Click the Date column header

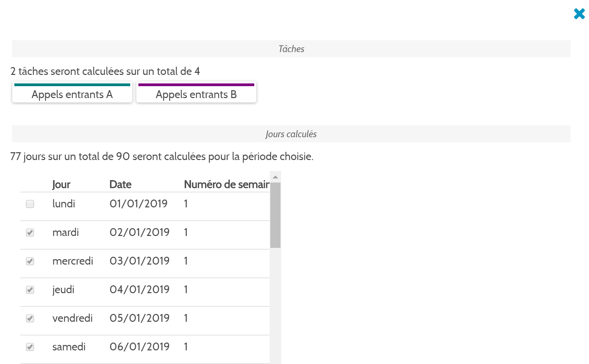click(x=120, y=185)
